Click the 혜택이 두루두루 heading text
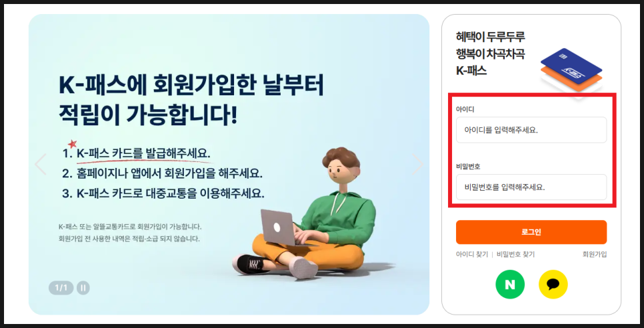The width and height of the screenshot is (644, 328). (x=491, y=37)
